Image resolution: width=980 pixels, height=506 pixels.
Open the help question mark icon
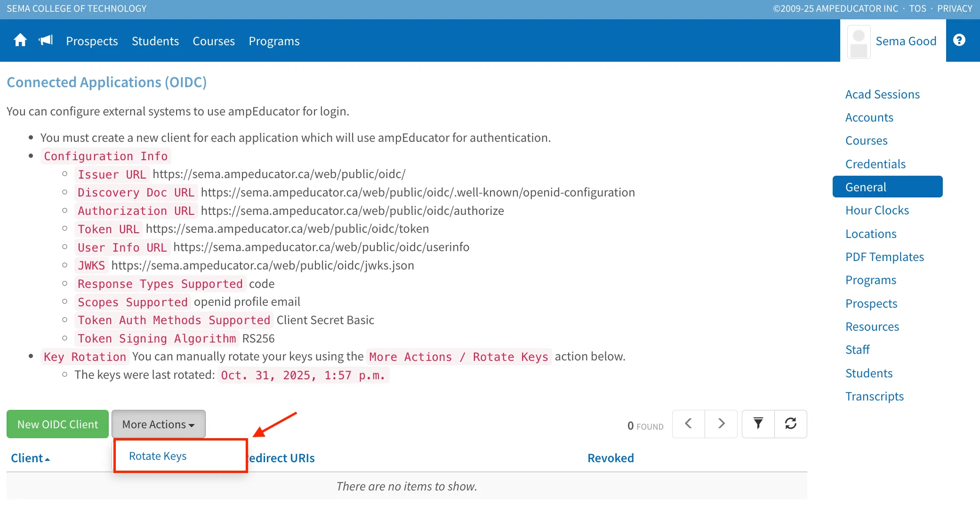(x=959, y=41)
